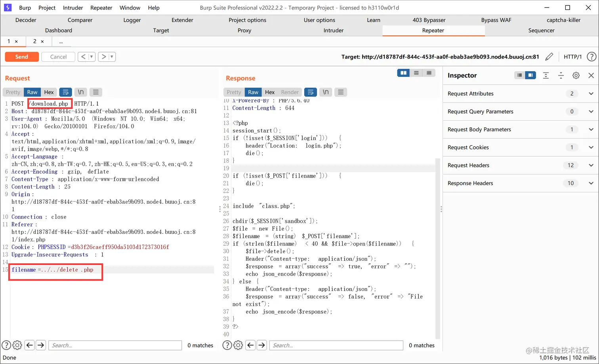
Task: Switch response view to Pretty
Action: click(x=234, y=92)
